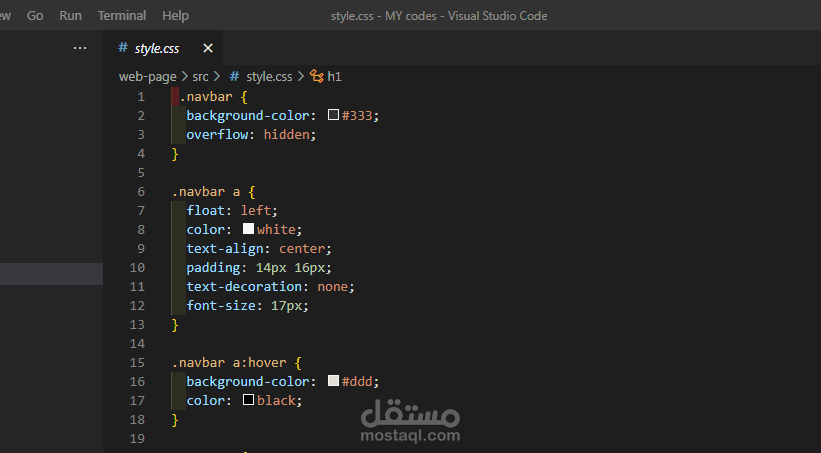Image resolution: width=821 pixels, height=453 pixels.
Task: Close the style.css editor tab
Action: coord(208,48)
